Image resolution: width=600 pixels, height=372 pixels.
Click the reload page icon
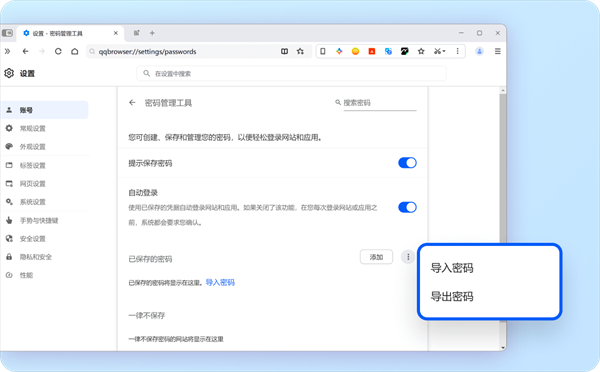(58, 51)
